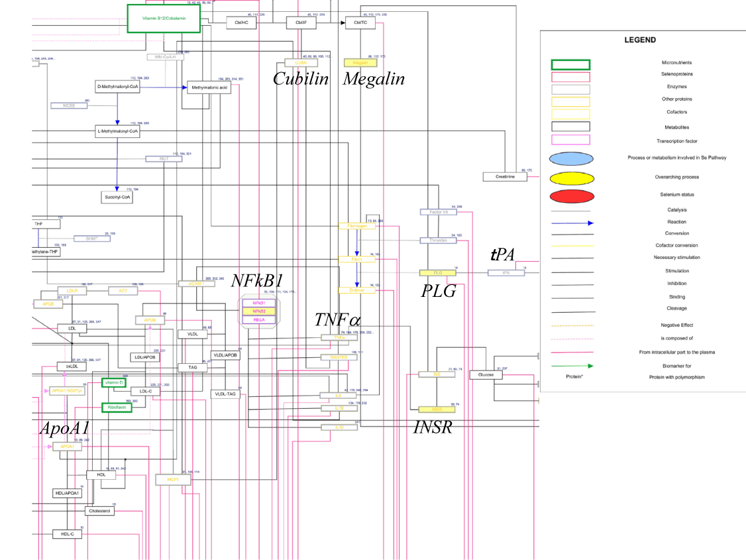Viewport: 746px width, 560px height.
Task: Click the yellow INSR protein node
Action: pos(437,410)
